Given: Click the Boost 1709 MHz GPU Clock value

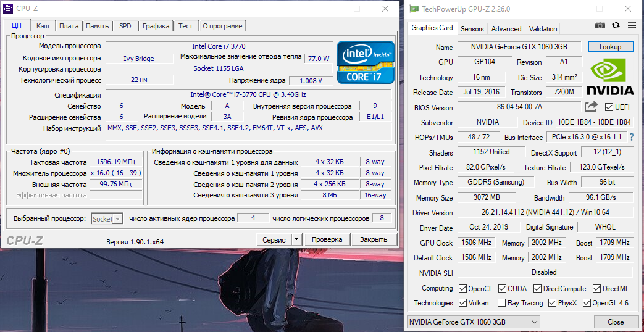Looking at the screenshot, I should point(614,243).
